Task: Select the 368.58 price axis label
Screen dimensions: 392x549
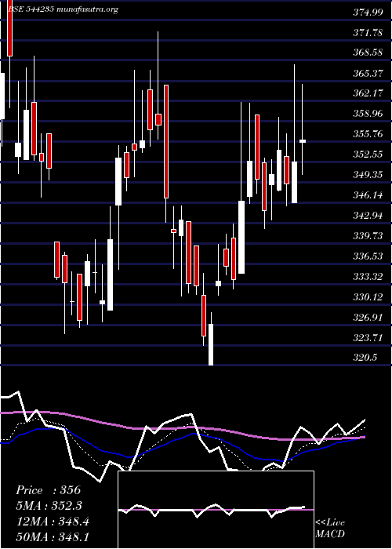Action: pos(368,53)
